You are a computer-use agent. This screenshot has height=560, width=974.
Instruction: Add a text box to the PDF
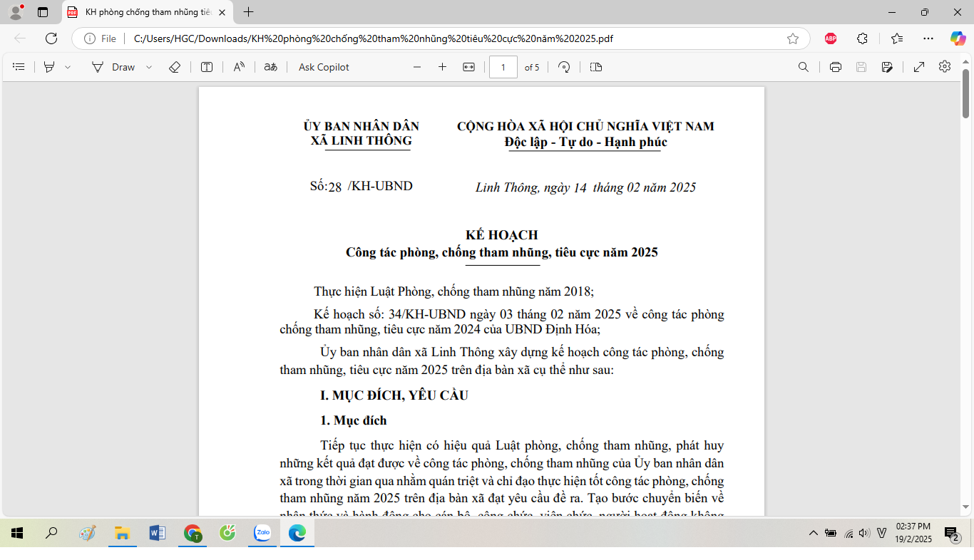pyautogui.click(x=207, y=67)
